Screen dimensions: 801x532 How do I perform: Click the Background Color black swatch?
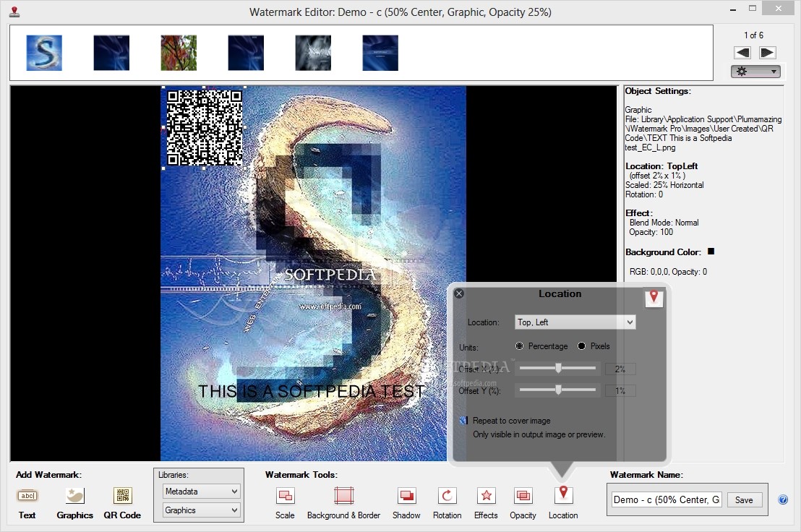click(711, 252)
